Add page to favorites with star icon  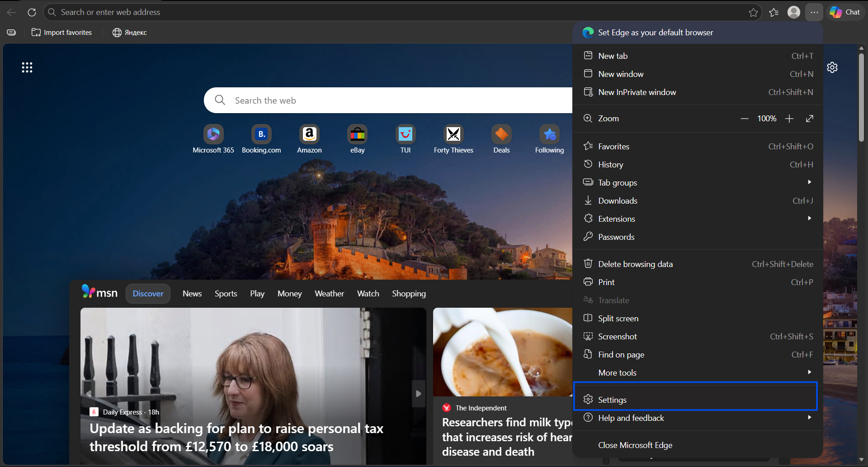pyautogui.click(x=753, y=12)
